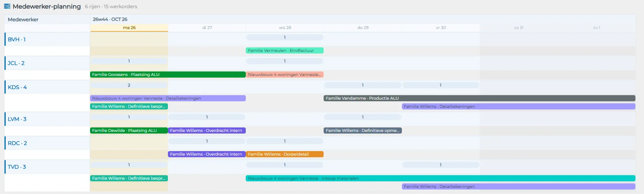Open Familie Vandamme · Productie ALU bar
644x194 pixels.
(479, 98)
